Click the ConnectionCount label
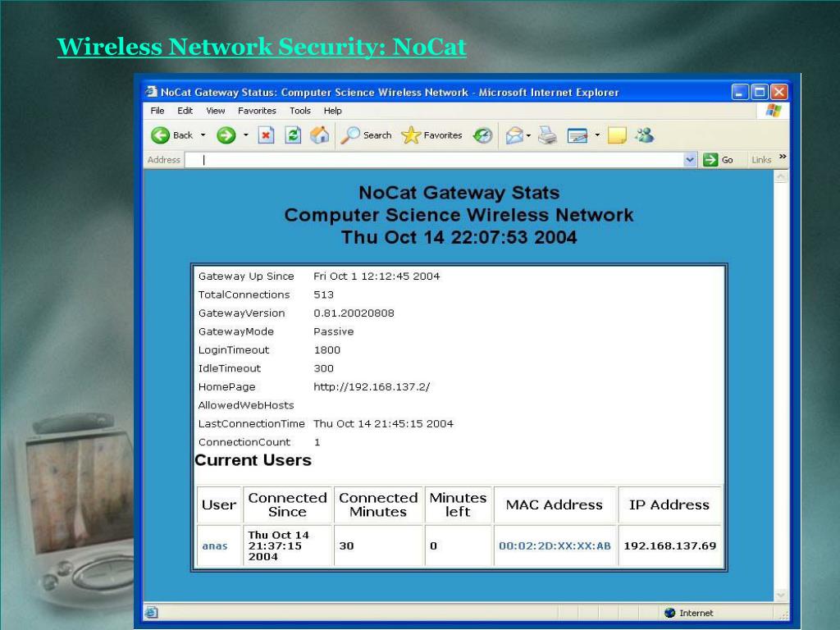The width and height of the screenshot is (840, 630). [x=244, y=442]
